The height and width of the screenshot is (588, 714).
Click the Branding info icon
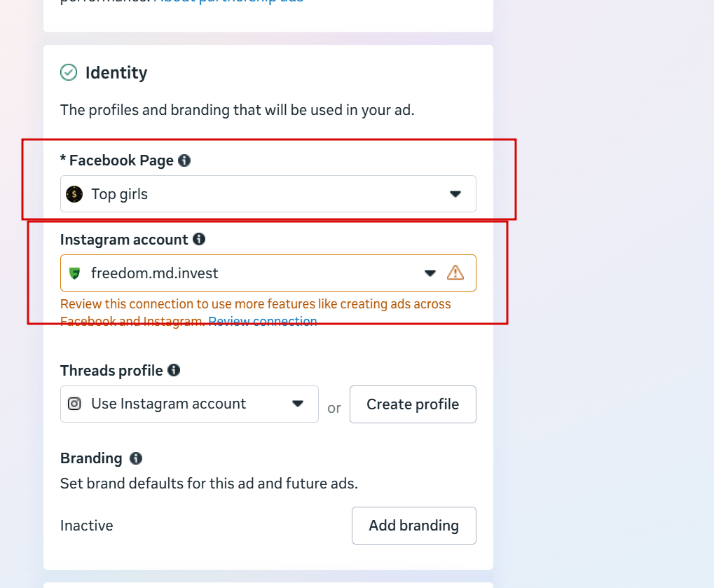pyautogui.click(x=136, y=458)
